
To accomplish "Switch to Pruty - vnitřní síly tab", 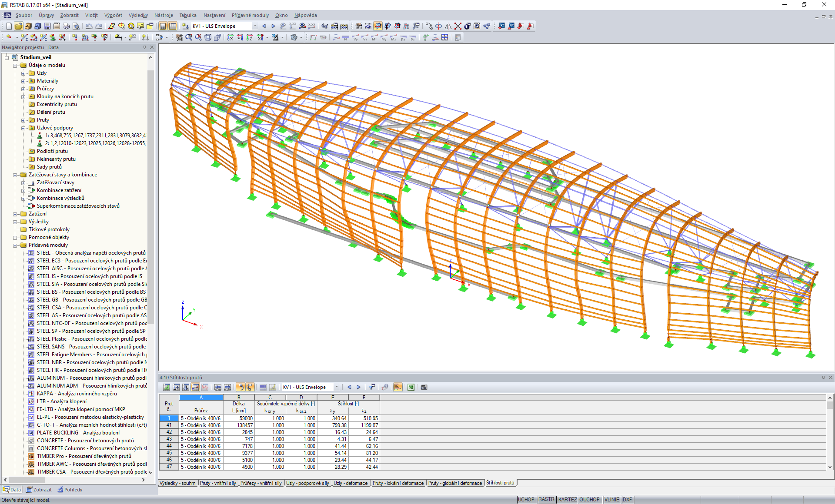I will click(218, 483).
